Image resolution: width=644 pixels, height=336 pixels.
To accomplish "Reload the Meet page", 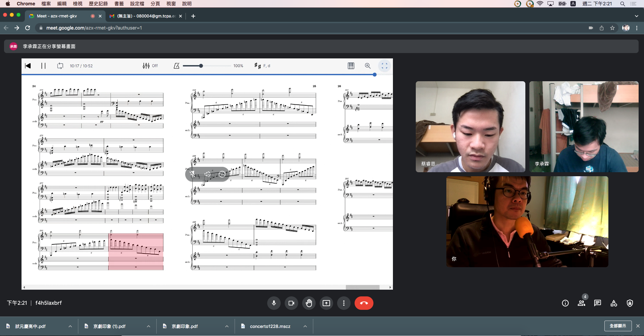I will (28, 28).
